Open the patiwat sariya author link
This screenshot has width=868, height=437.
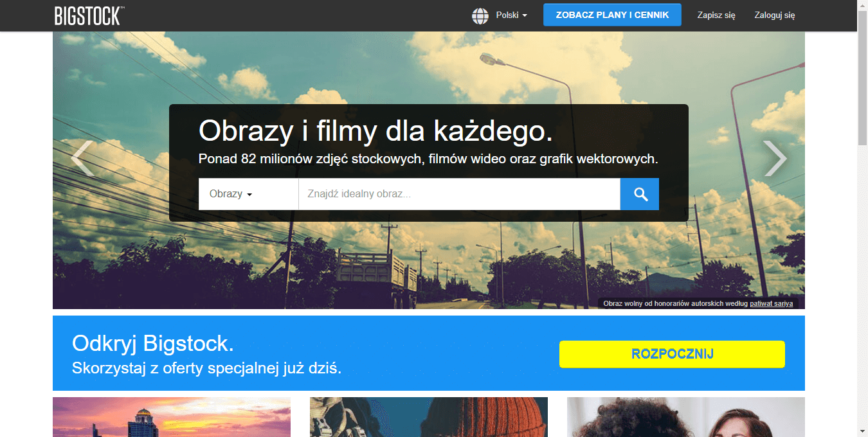[x=771, y=304]
